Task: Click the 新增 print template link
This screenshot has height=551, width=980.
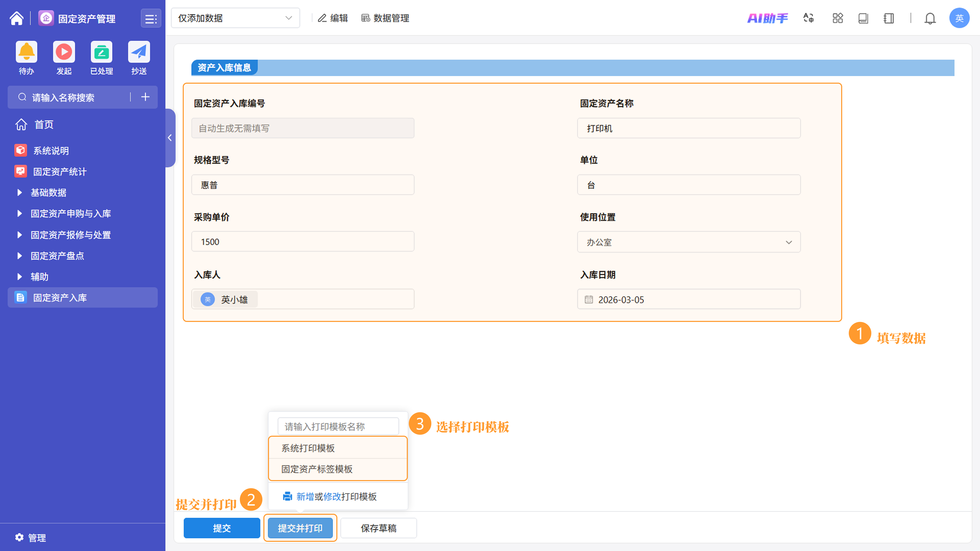Action: 305,497
